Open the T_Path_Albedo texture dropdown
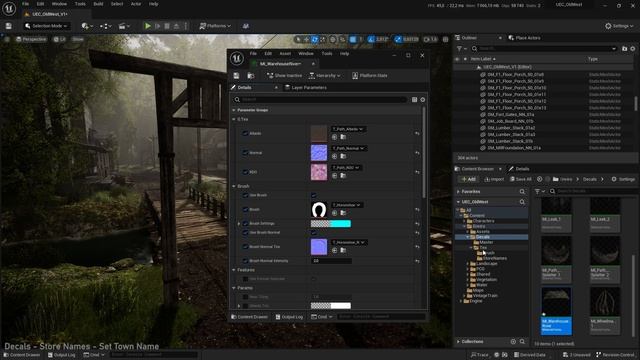Screen dimensions: 640x360 (348, 129)
